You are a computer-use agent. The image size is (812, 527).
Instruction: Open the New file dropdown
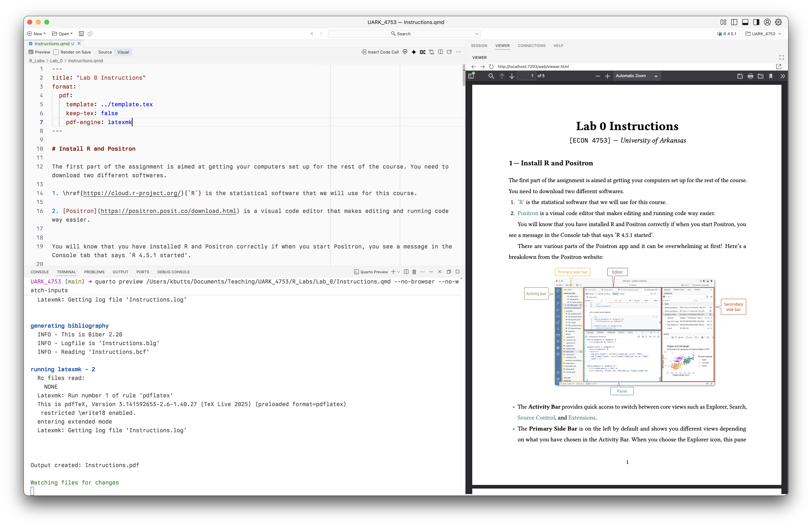click(37, 34)
